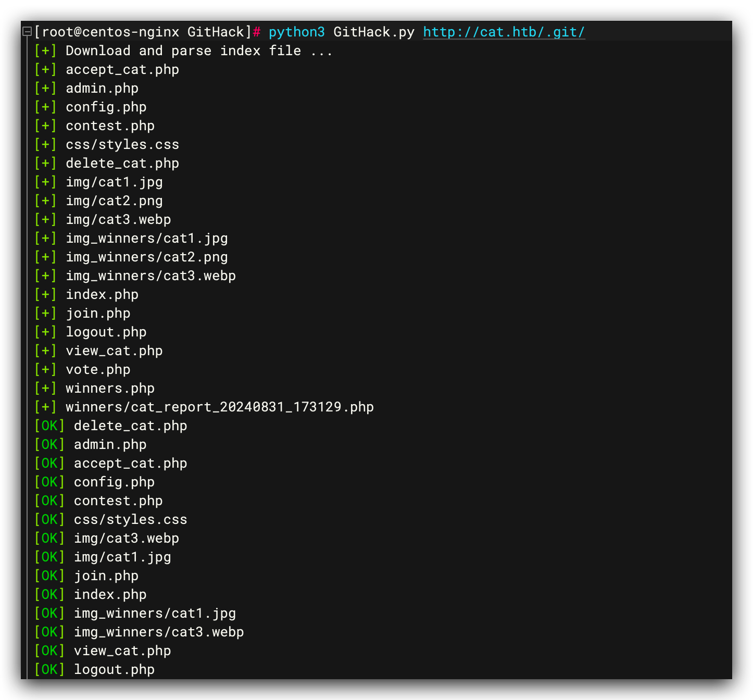The image size is (753, 700).
Task: Click the [OK] status beside join.php
Action: [49, 576]
